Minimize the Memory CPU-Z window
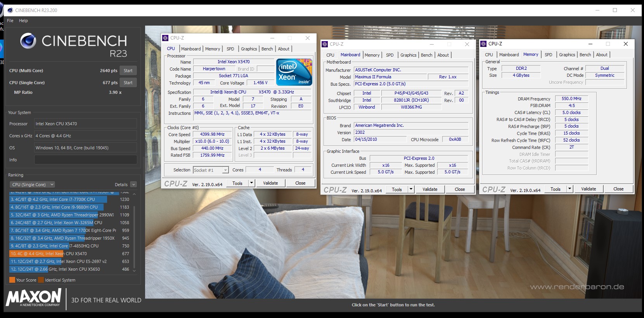 tap(590, 44)
